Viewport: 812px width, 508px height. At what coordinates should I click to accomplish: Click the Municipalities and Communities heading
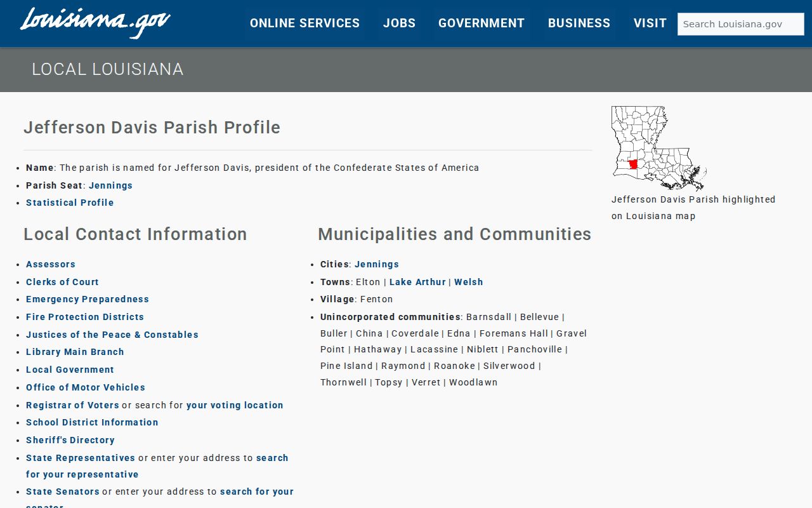455,234
